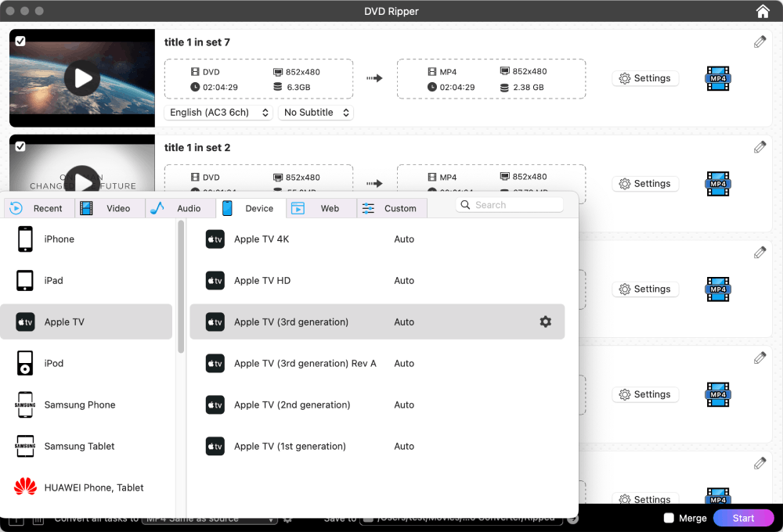Open the English (AC3 6ch) audio dropdown
783x532 pixels.
[219, 113]
